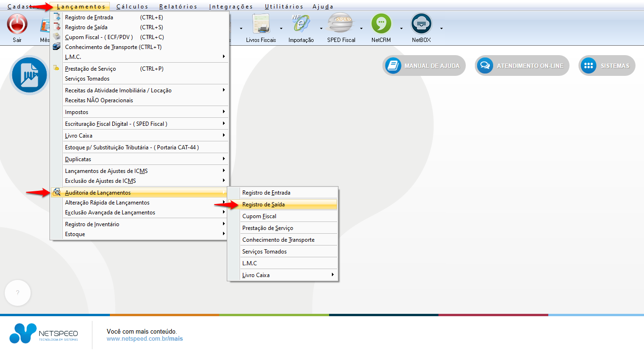This screenshot has height=352, width=644.
Task: Click the Sair power icon
Action: point(17,25)
